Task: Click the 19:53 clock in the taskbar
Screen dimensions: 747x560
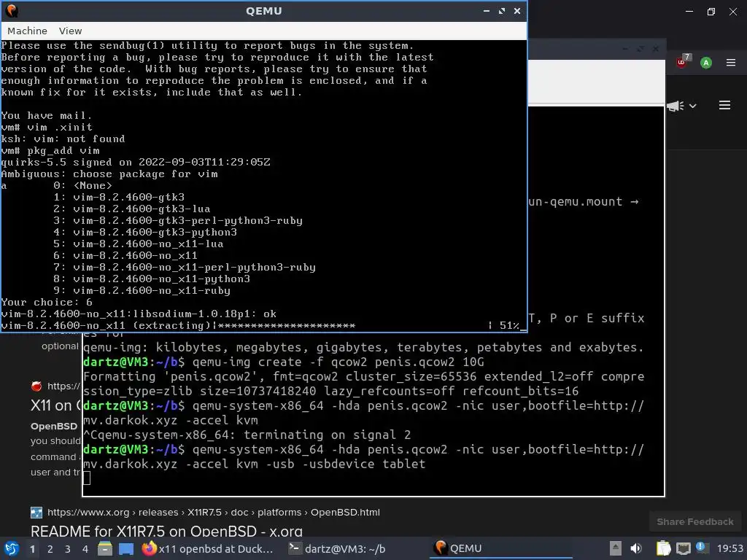Action: click(729, 549)
